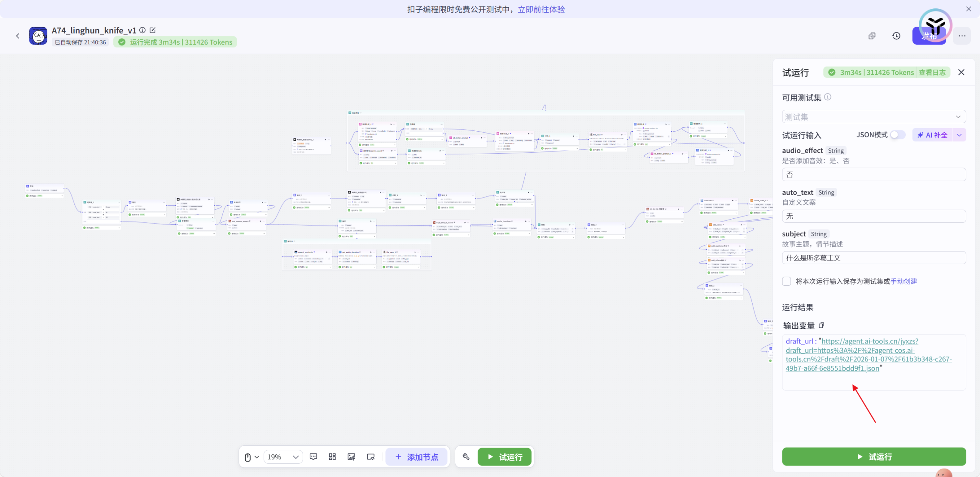Open the zoom percentage dropdown showing 19%
Screen dimensions: 980x477
[x=283, y=456]
